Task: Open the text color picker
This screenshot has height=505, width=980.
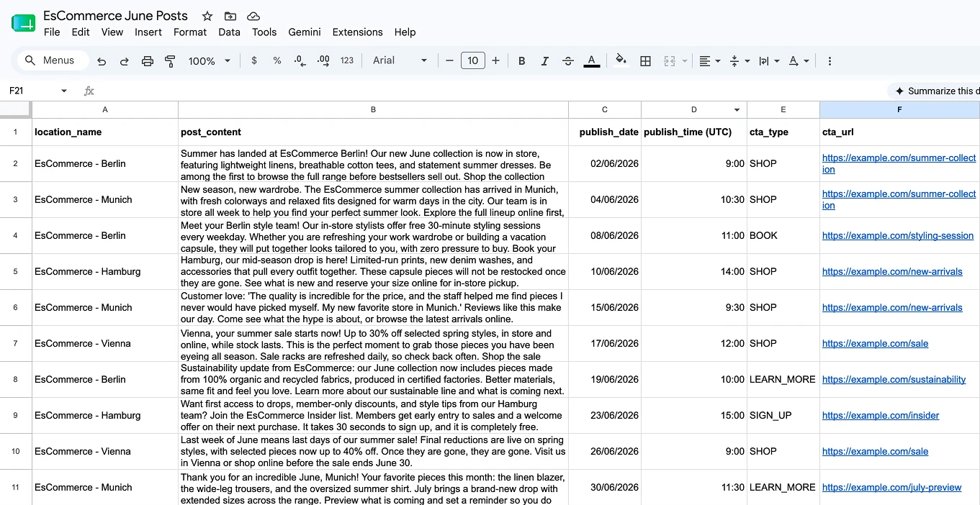Action: point(592,61)
